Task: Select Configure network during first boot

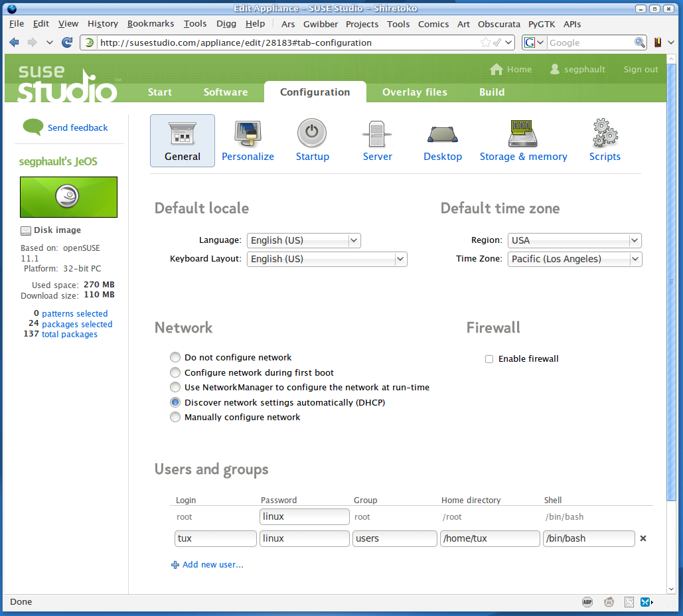Action: pos(175,372)
